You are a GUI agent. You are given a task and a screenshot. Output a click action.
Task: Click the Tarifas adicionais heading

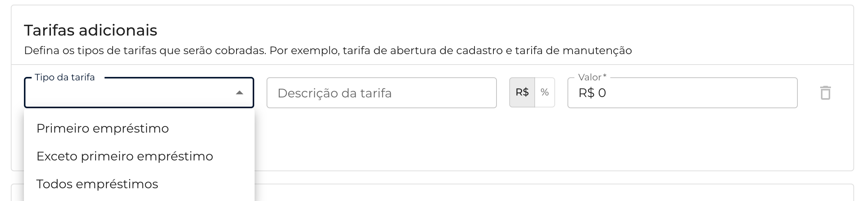coord(91,30)
